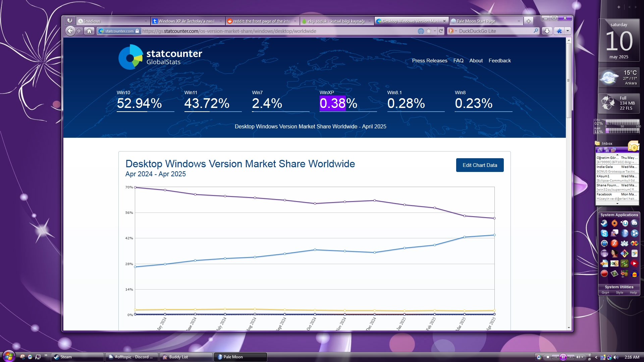Screen dimensions: 644x362
Task: Switch to the Windows XP ile Techolay tab
Action: pos(187,21)
